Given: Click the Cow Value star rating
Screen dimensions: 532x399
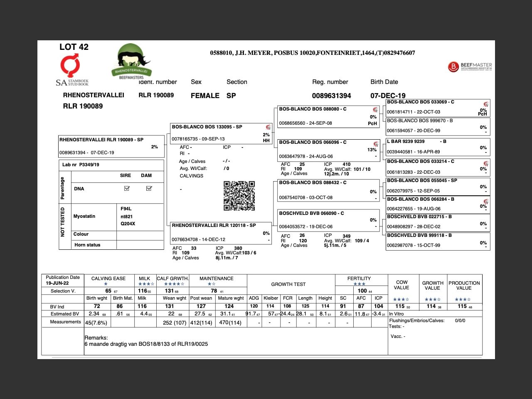Looking at the screenshot, I should point(401,299).
